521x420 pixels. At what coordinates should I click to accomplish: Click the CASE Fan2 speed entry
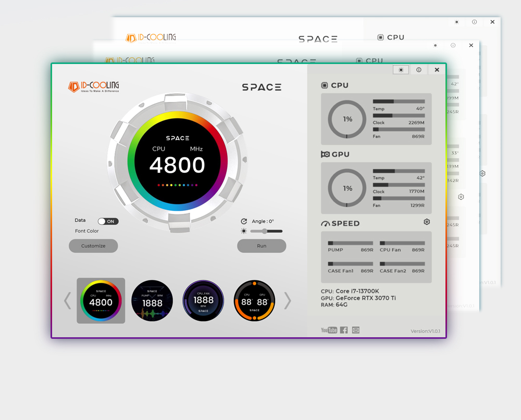tap(402, 268)
